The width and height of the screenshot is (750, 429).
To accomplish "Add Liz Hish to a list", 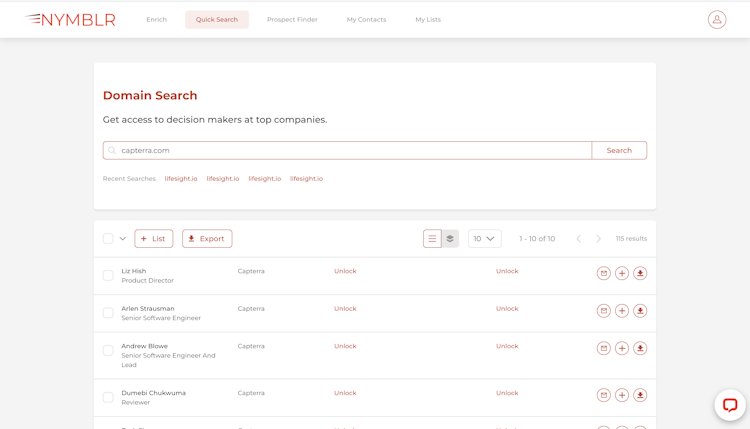I will pos(622,273).
